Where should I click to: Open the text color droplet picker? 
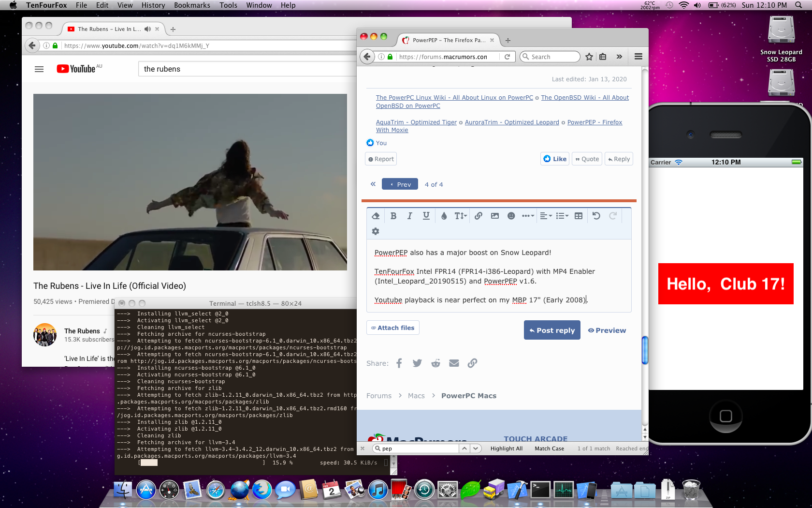[x=444, y=216]
